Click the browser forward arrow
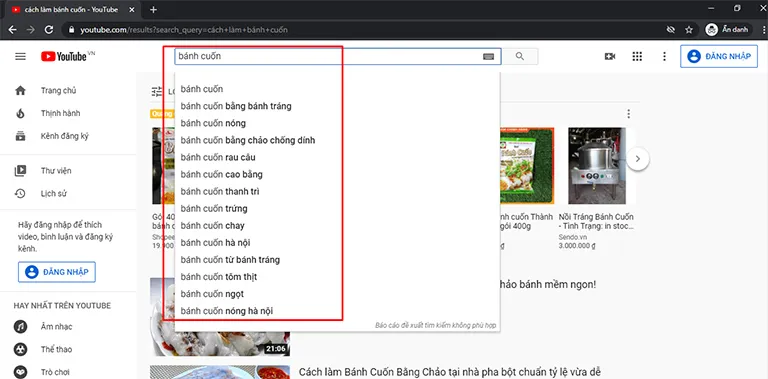Viewport: 768px width, 379px height. (x=30, y=30)
